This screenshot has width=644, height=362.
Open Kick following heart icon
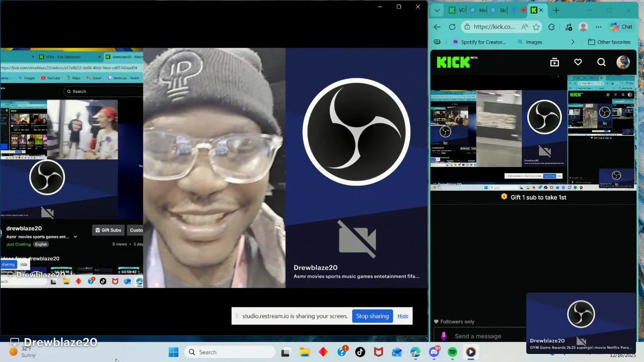click(578, 62)
